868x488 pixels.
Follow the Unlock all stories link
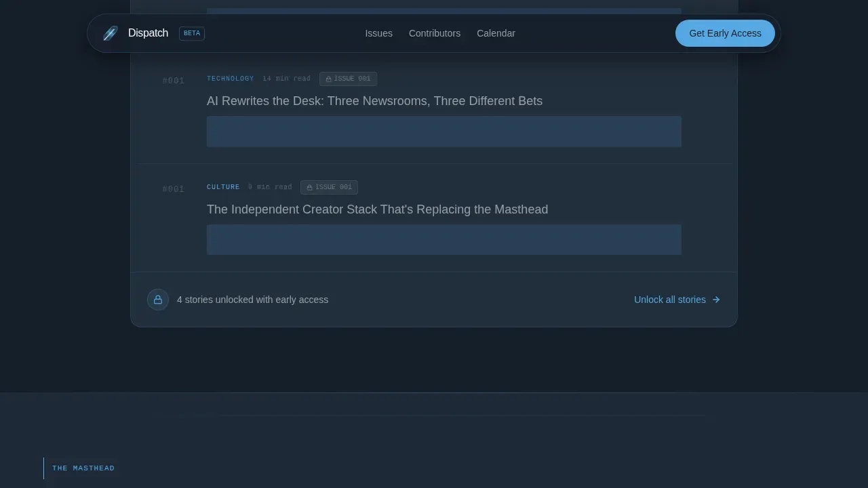pos(677,300)
